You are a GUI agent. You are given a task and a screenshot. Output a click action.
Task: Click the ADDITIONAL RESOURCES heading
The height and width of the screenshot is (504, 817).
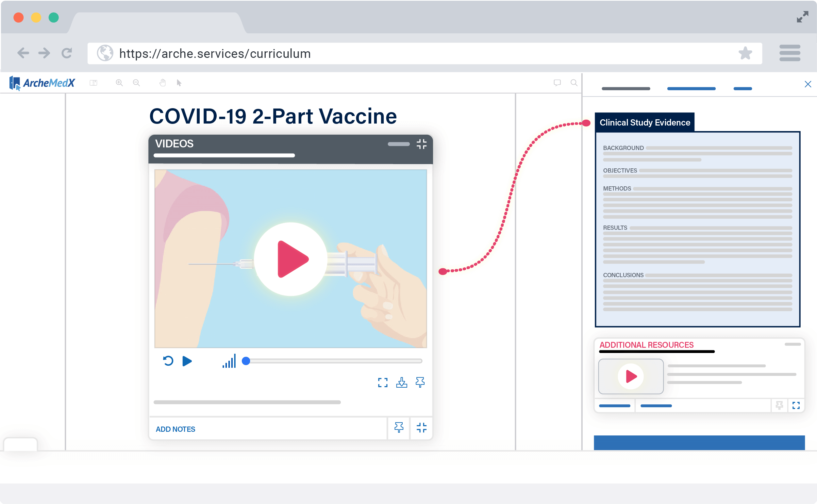646,345
